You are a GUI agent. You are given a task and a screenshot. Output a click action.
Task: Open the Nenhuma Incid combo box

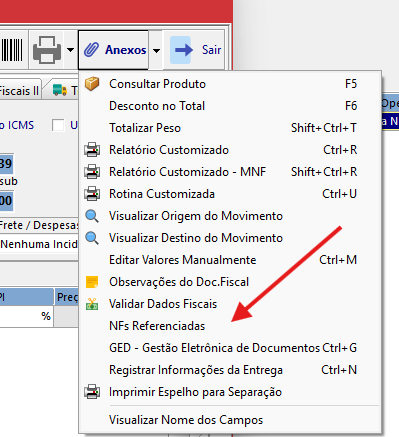pyautogui.click(x=39, y=244)
